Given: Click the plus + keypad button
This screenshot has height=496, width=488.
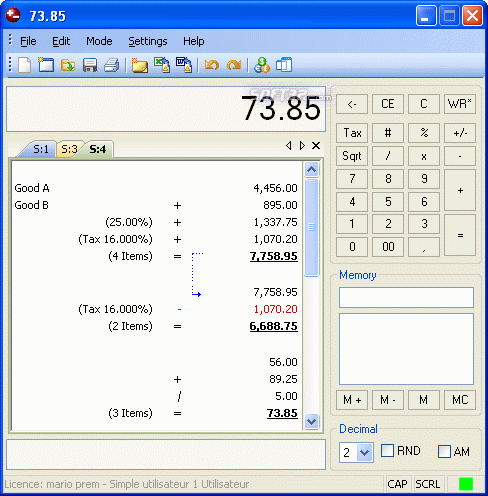Looking at the screenshot, I should [x=460, y=190].
